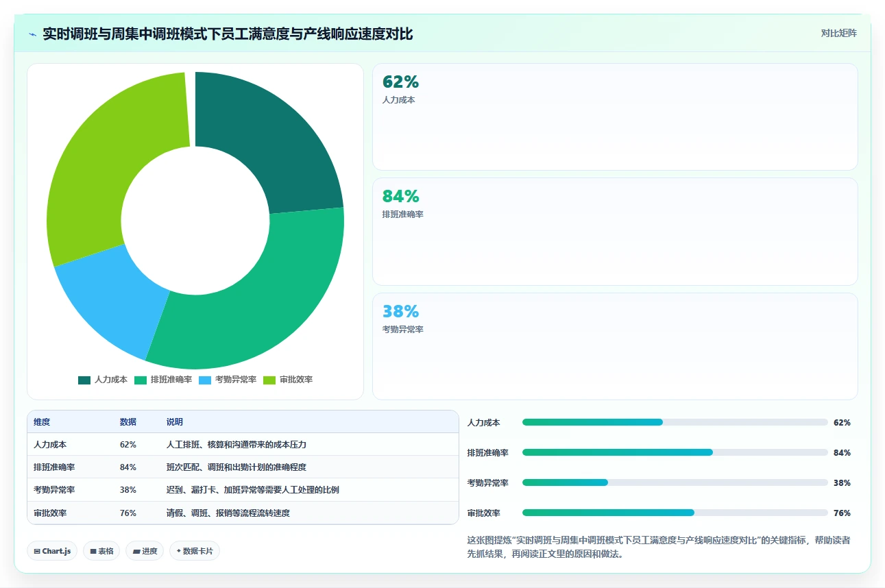
Task: Click the 排班准确率 progress bar
Action: click(x=675, y=452)
